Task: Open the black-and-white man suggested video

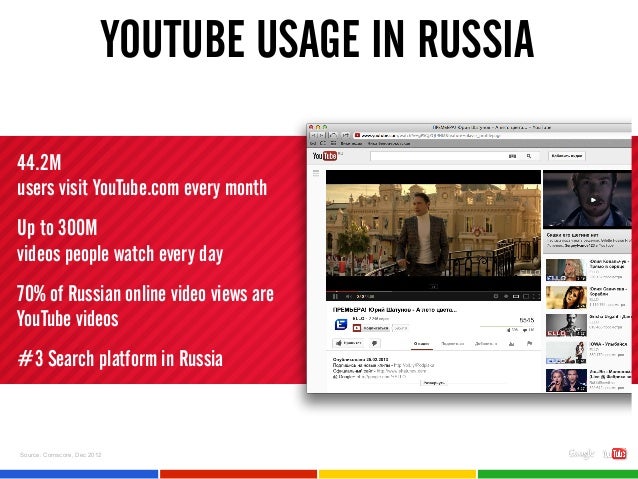Action: (566, 325)
